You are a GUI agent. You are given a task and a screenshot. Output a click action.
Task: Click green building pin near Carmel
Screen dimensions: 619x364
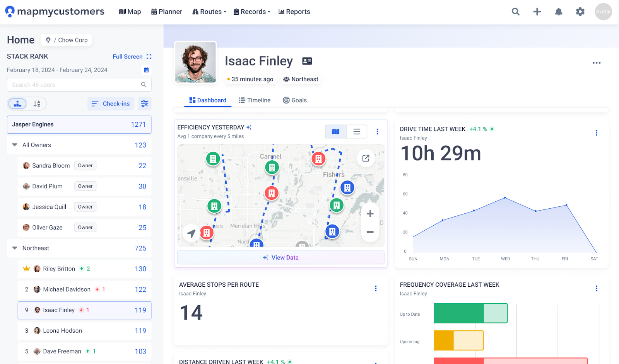(x=272, y=167)
